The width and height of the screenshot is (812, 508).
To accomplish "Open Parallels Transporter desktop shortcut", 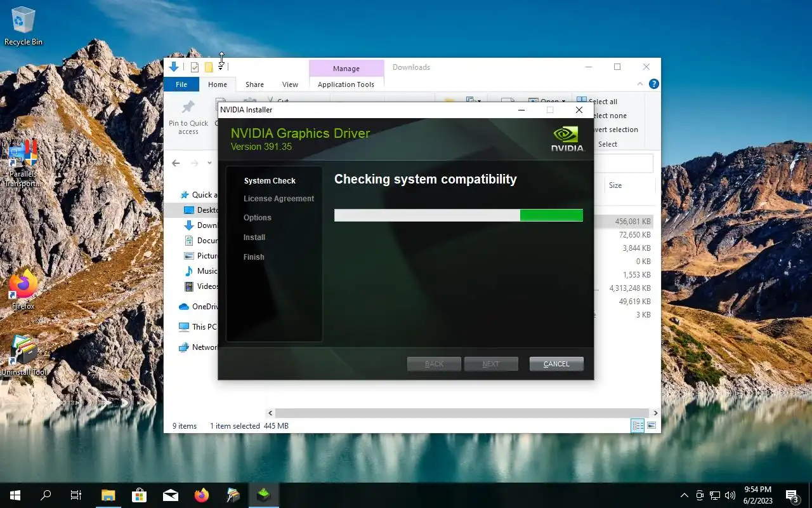I will click(23, 164).
